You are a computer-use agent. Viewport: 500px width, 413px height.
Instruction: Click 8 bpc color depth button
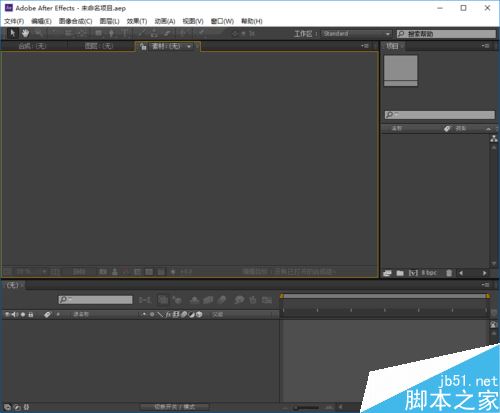[429, 273]
